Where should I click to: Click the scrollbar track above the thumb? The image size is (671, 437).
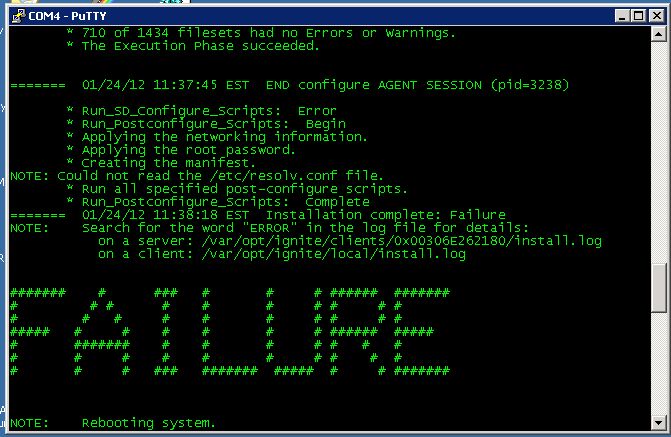659,152
